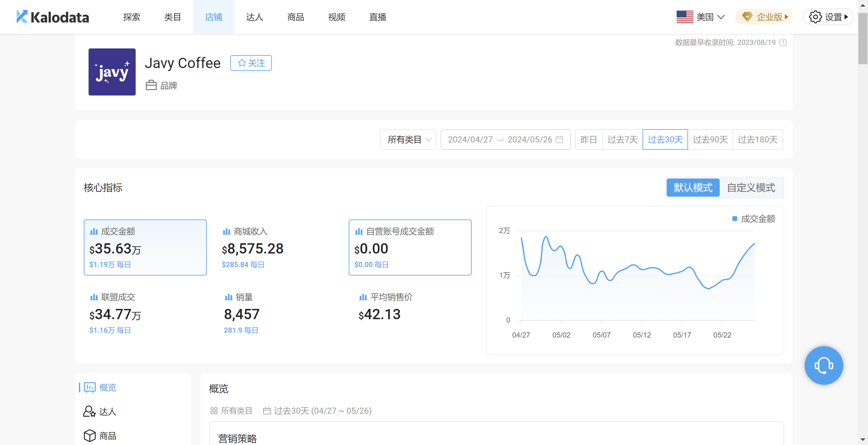Click the Kalodata logo

coord(53,17)
